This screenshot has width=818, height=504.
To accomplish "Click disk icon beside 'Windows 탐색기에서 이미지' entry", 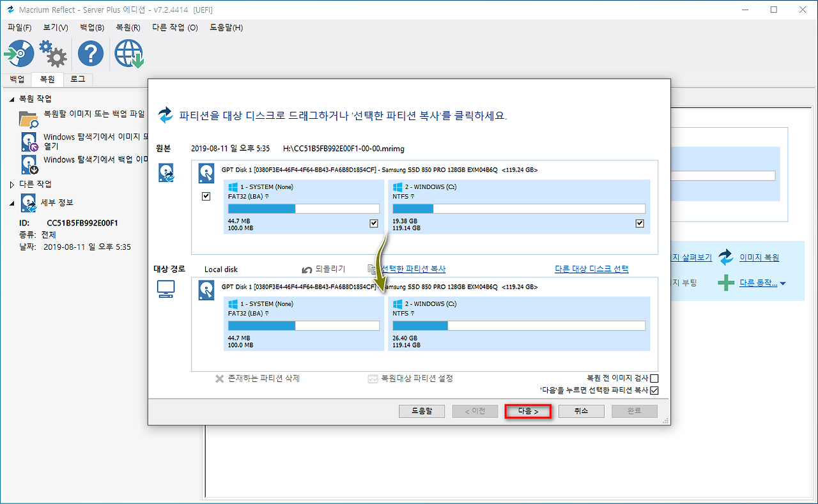I will click(29, 142).
